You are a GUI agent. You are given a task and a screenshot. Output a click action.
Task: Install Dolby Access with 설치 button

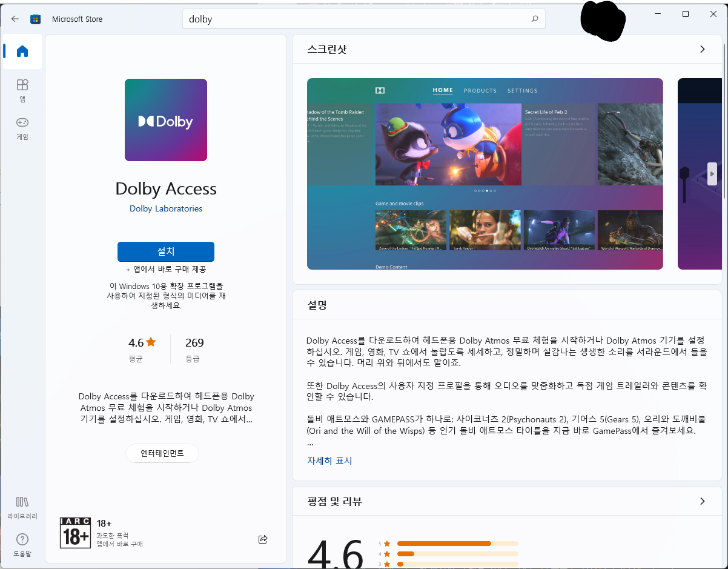point(166,251)
